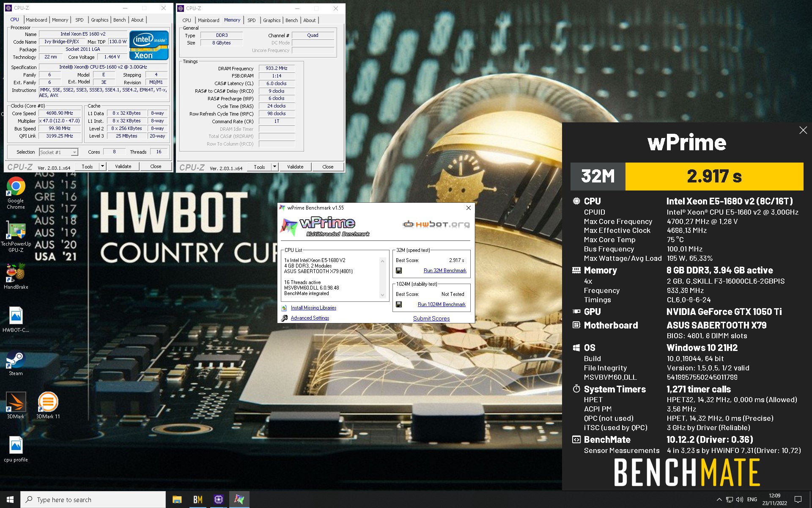
Task: Click Run 1024M Benchmark link
Action: click(442, 304)
